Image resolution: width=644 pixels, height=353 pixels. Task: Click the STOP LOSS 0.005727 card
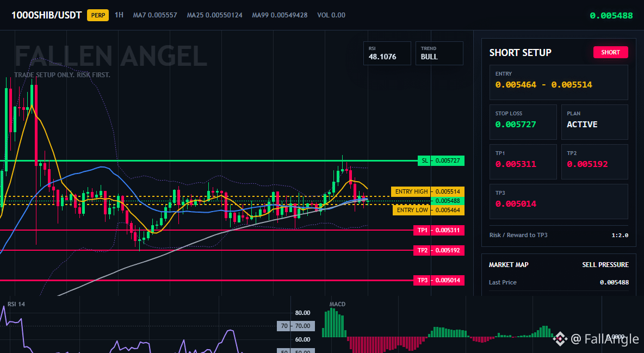click(x=523, y=122)
